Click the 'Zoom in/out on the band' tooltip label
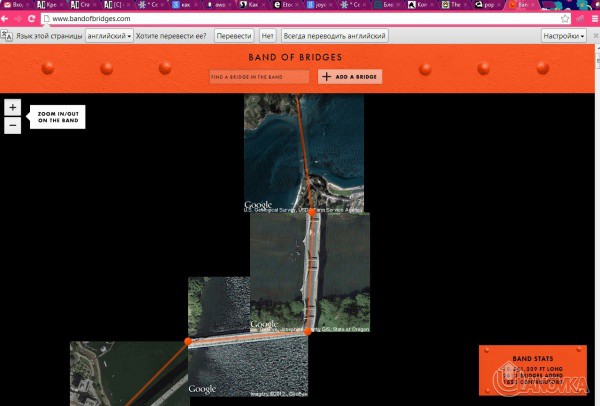 (x=58, y=117)
